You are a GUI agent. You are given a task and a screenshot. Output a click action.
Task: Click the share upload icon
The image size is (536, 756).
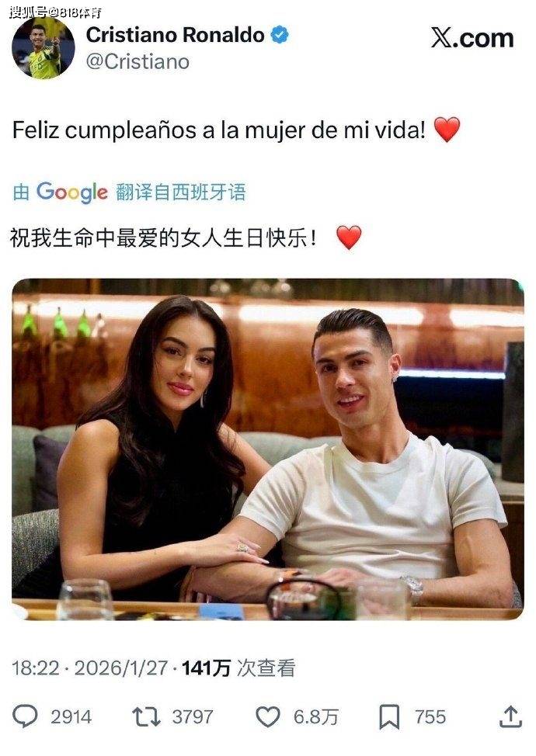[x=511, y=716]
